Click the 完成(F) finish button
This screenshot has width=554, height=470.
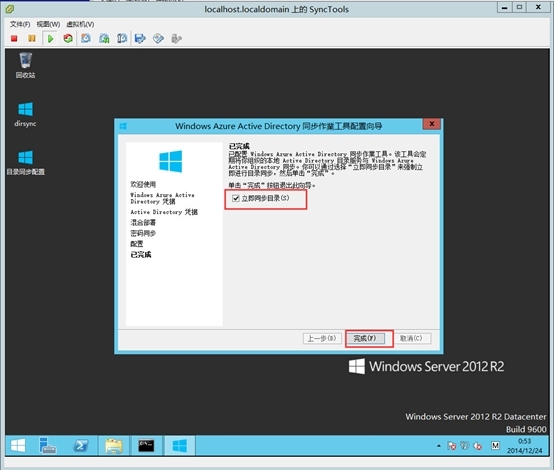[x=365, y=339]
